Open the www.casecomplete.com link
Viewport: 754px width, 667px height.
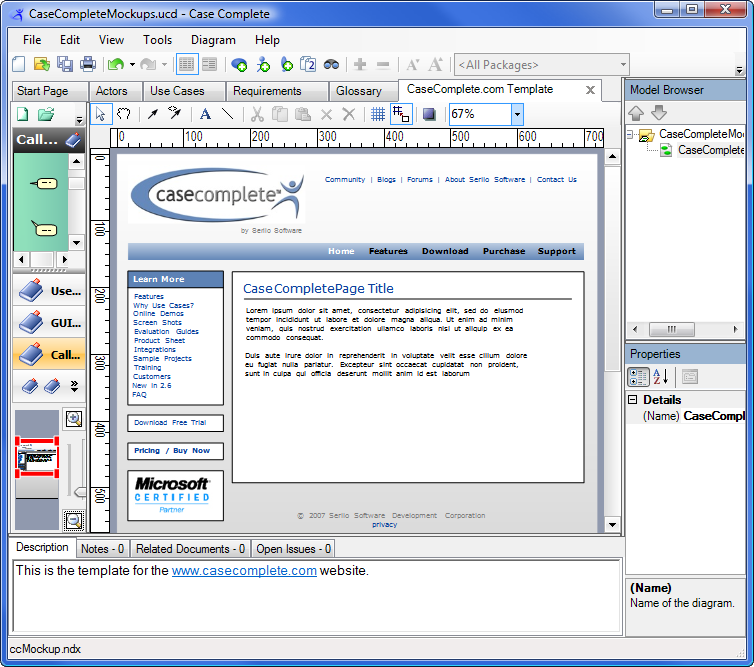pyautogui.click(x=244, y=571)
